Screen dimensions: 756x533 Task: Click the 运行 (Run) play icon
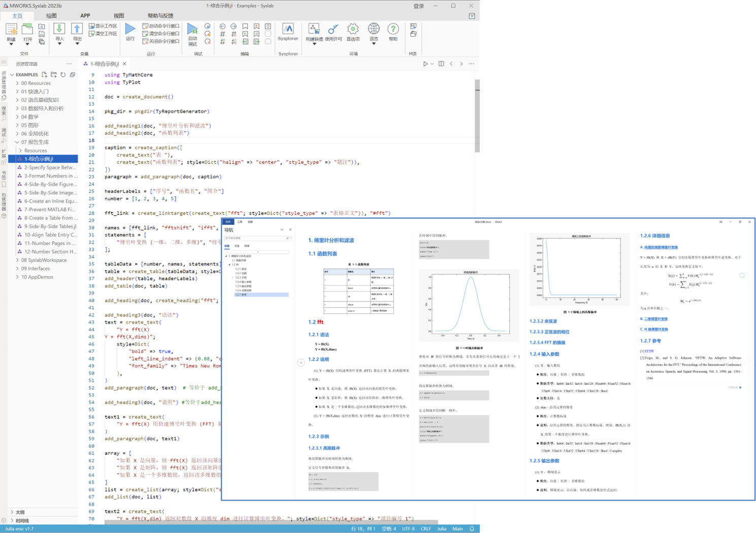coord(130,29)
